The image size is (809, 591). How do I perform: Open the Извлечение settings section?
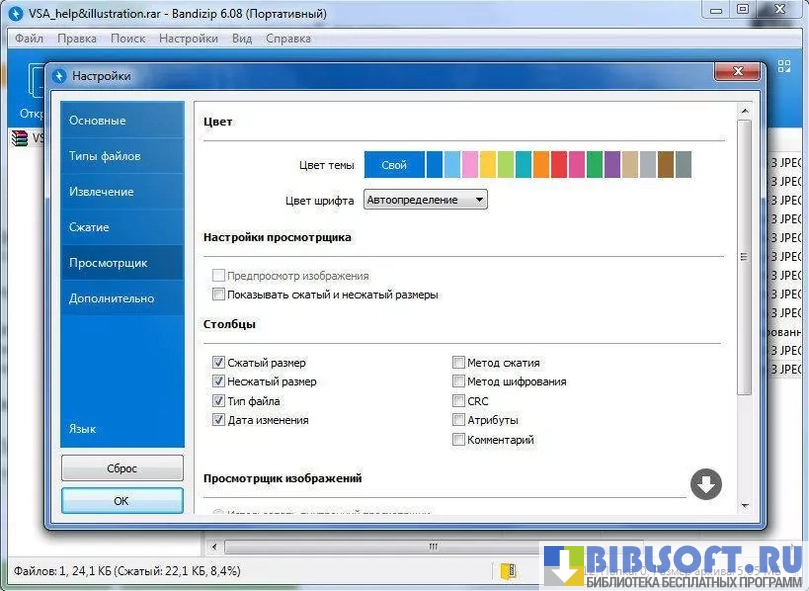click(101, 191)
